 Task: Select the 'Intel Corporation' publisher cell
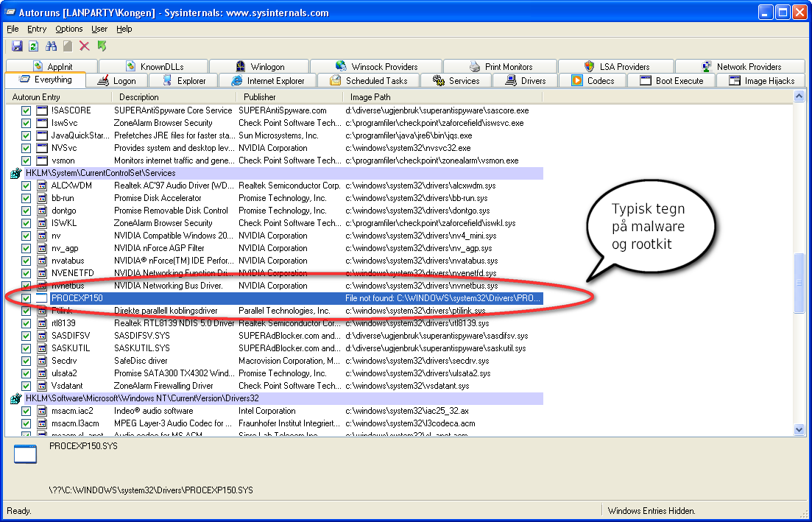[x=266, y=411]
